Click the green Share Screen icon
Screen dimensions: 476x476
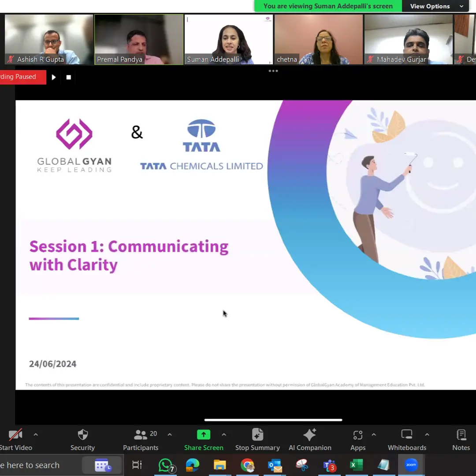tap(203, 435)
